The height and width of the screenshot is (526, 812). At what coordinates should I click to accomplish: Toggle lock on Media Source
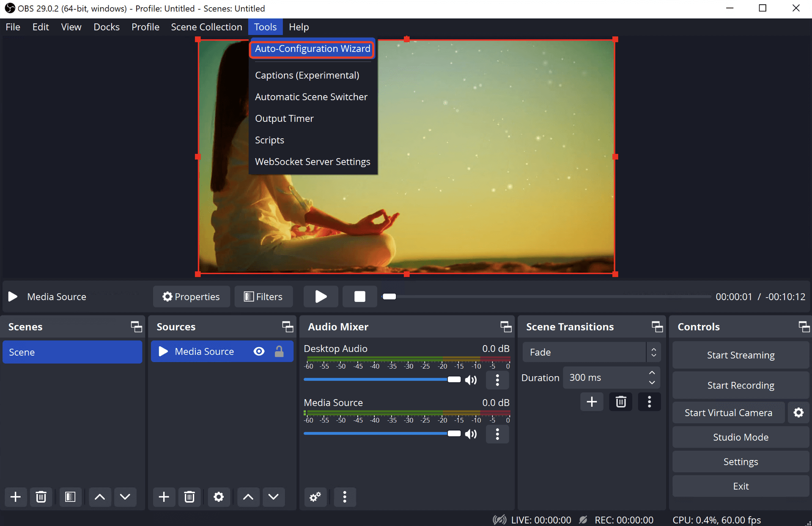click(279, 351)
